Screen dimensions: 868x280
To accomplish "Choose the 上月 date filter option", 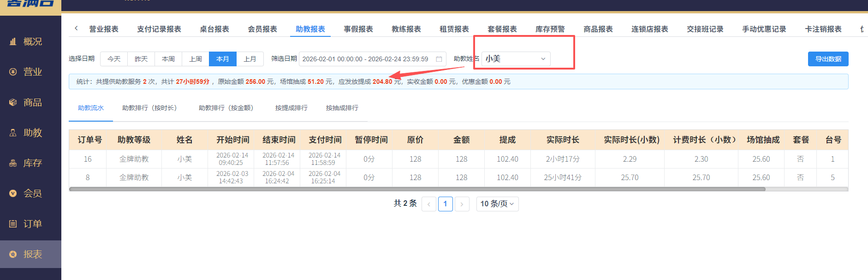I will [x=250, y=59].
